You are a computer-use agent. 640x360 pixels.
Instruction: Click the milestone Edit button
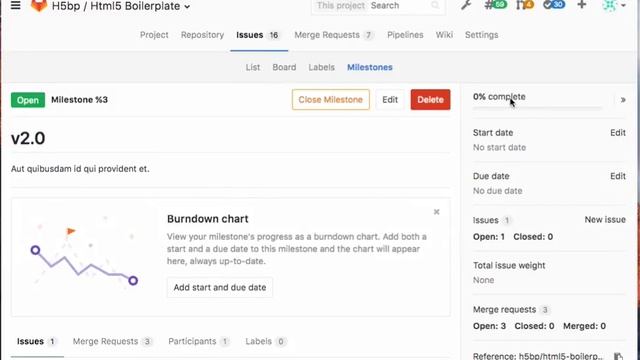390,100
